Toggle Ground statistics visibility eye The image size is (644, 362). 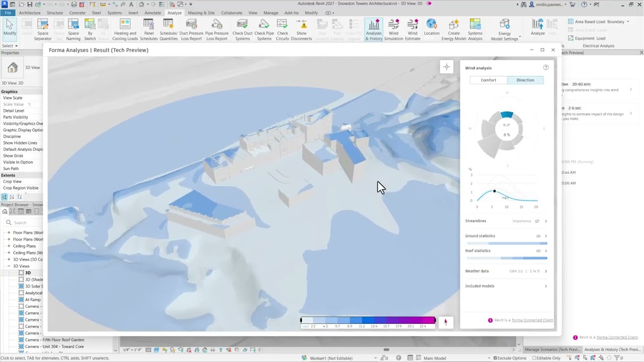[x=538, y=236]
